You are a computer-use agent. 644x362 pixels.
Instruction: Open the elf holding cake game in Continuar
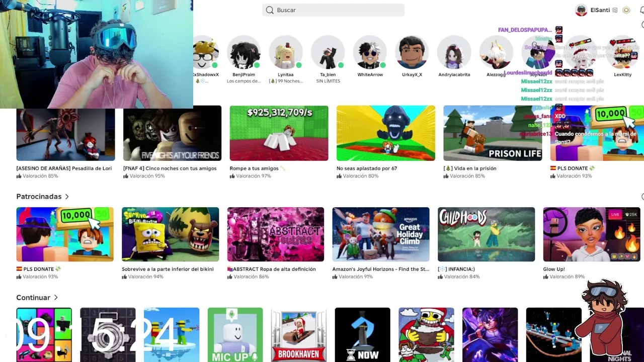(x=426, y=335)
